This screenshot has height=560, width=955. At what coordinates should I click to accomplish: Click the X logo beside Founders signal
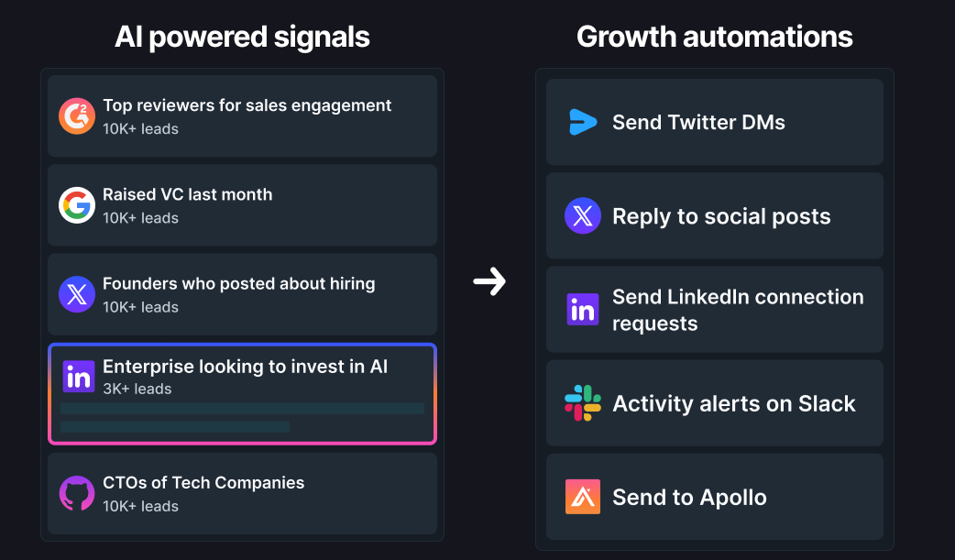[x=77, y=294]
